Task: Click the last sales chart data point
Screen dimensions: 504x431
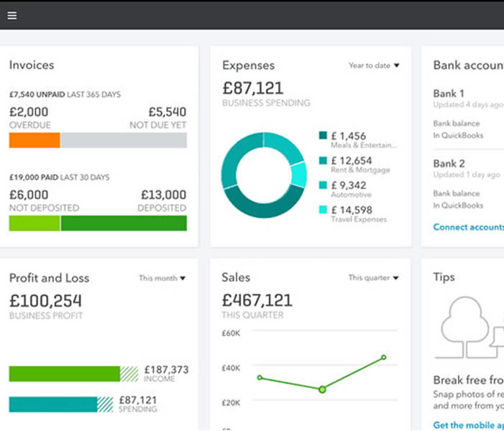Action: (x=383, y=357)
